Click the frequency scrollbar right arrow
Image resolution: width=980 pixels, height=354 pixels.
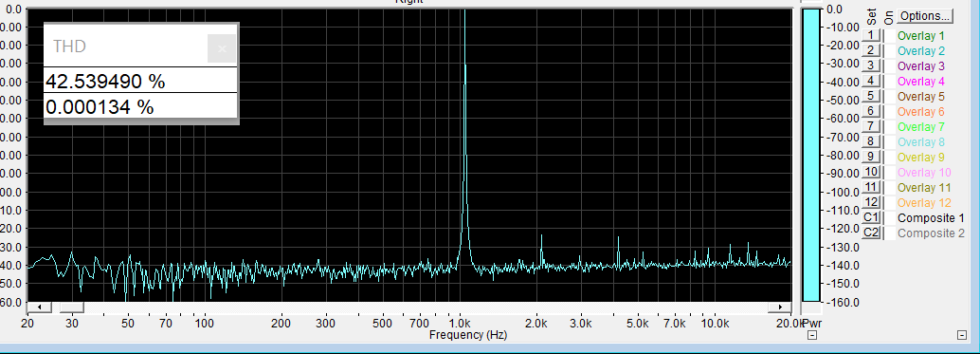pos(779,307)
